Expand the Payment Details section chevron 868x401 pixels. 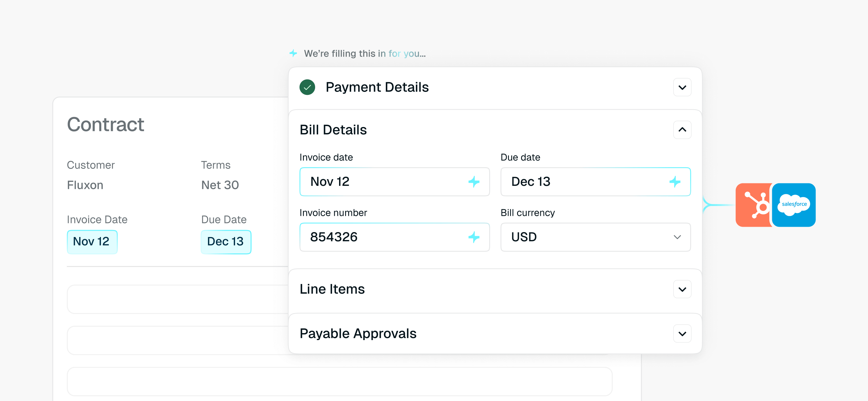[x=682, y=87]
